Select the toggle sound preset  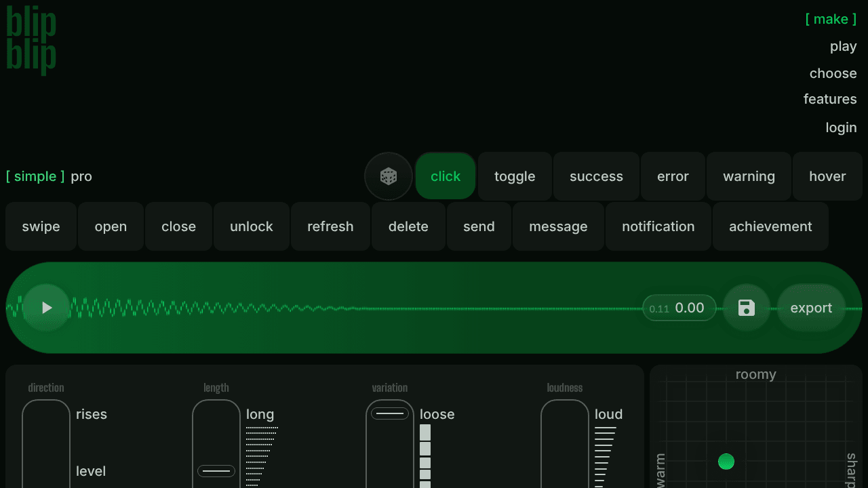515,176
